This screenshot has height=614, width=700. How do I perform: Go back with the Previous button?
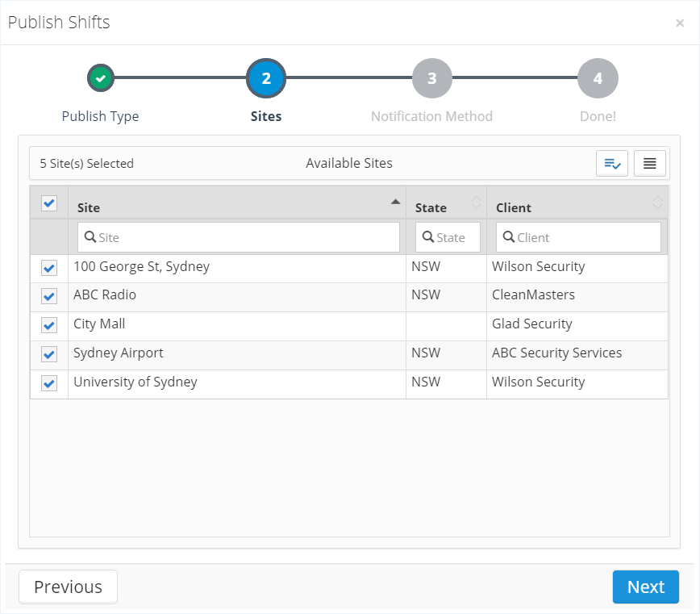68,587
